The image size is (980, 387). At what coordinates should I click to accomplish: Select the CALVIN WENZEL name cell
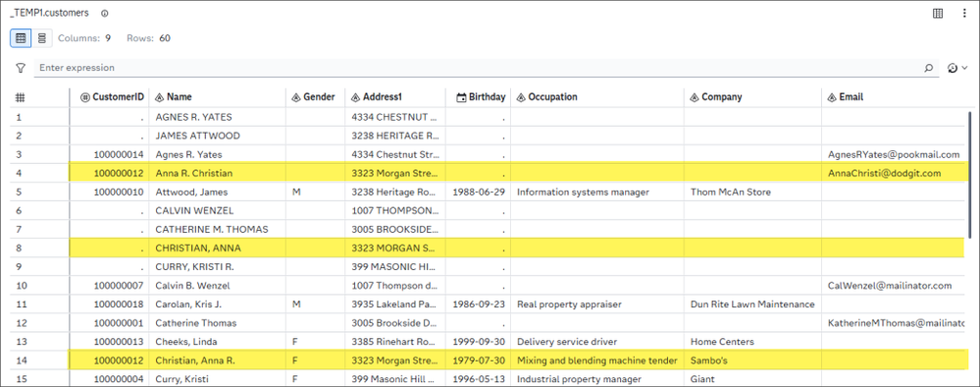pos(218,210)
